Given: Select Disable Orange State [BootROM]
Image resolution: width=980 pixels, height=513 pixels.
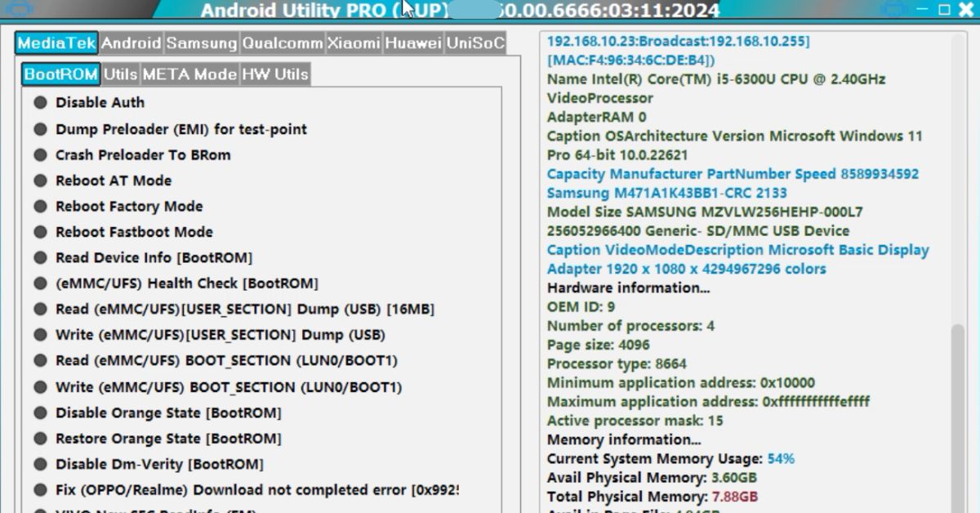Looking at the screenshot, I should tap(158, 413).
